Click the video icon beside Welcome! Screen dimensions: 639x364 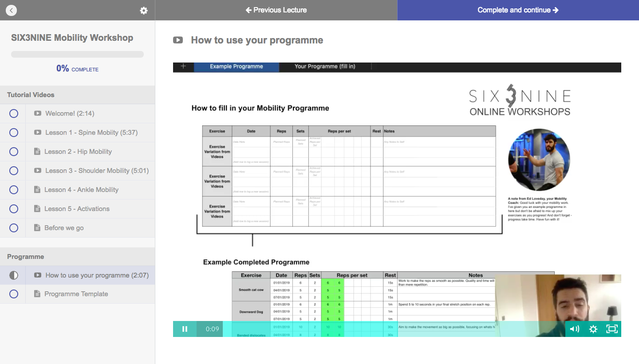[38, 114]
